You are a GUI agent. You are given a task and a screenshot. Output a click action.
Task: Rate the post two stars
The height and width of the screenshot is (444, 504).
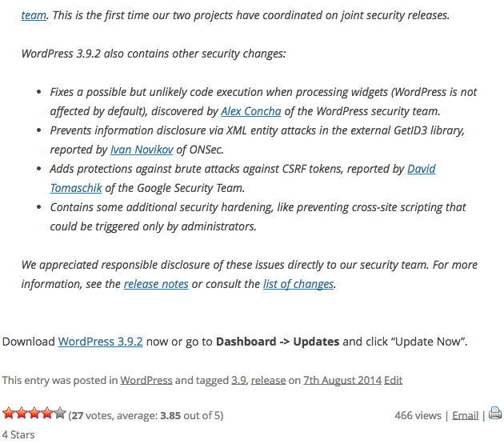(22, 413)
